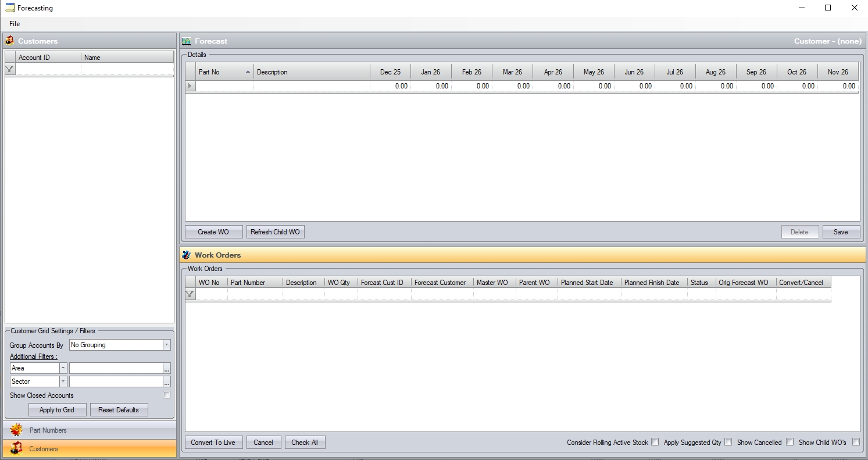Image resolution: width=868 pixels, height=460 pixels.
Task: Click the Description header in the Details grid
Action: click(312, 72)
